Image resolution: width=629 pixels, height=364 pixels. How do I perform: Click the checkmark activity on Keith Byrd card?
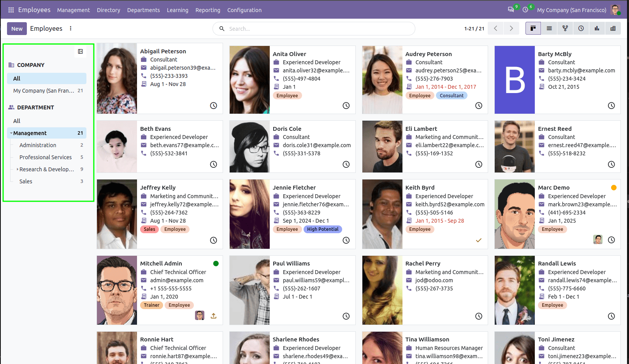[x=479, y=240]
